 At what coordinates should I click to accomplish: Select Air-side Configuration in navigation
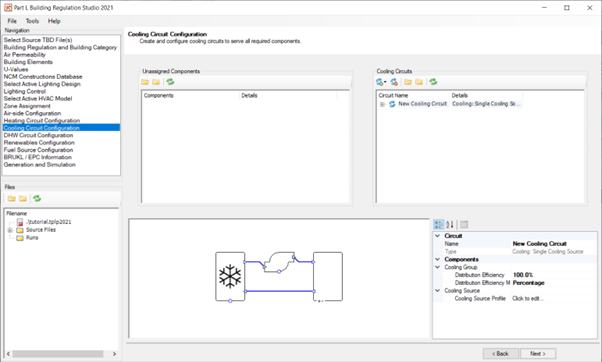[x=32, y=113]
